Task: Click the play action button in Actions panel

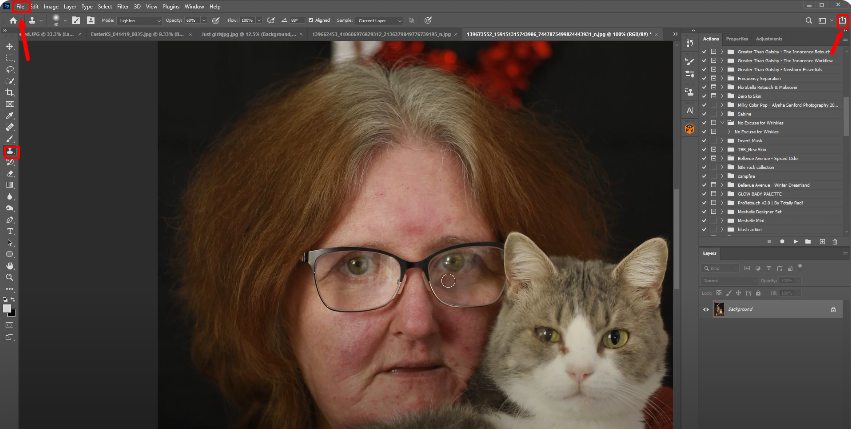Action: click(x=796, y=242)
